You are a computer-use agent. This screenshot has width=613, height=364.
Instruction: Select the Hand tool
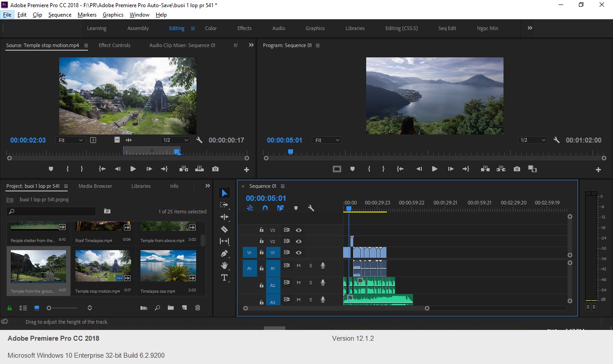coord(224,265)
